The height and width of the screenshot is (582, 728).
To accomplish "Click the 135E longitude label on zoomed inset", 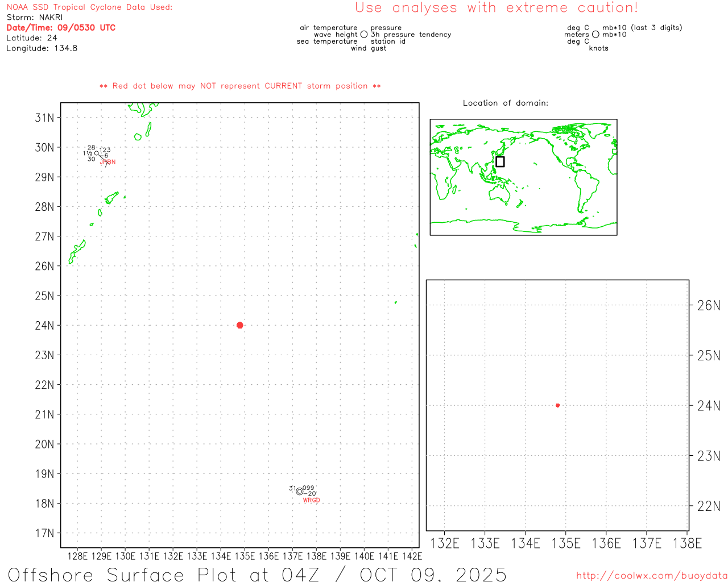I will click(x=566, y=544).
